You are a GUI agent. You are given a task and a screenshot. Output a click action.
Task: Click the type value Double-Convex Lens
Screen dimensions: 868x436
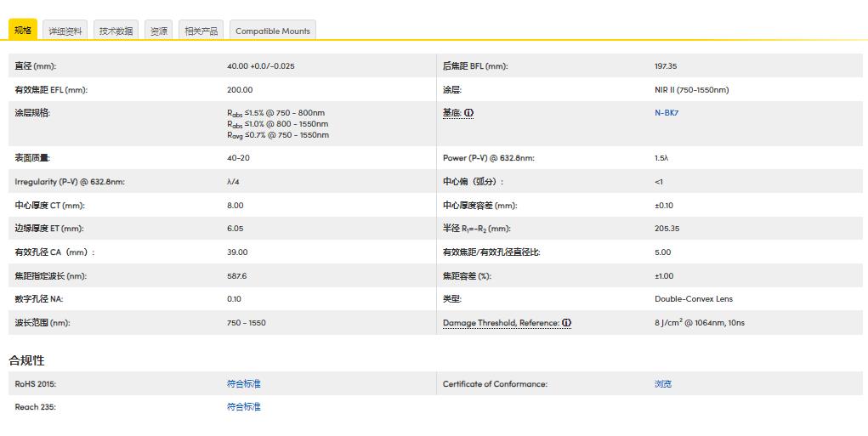(x=693, y=299)
